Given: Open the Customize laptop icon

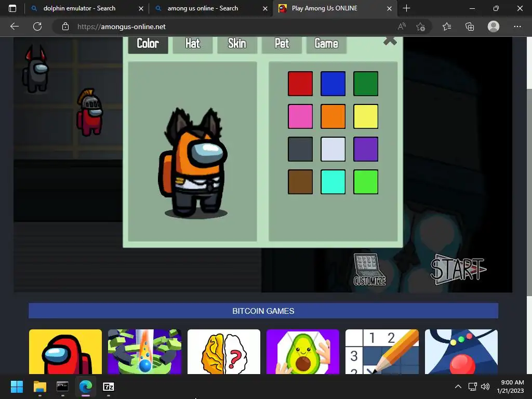Looking at the screenshot, I should point(369,270).
